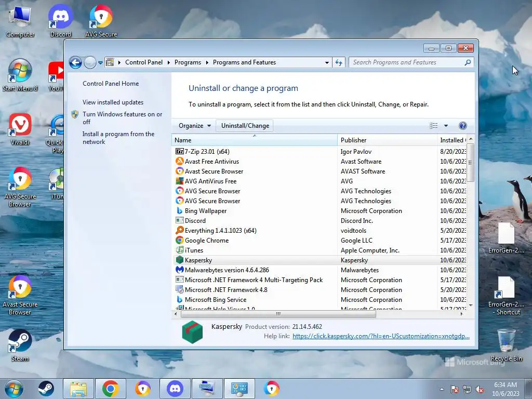Open the Programs and Features help icon
The image size is (532, 399).
462,126
